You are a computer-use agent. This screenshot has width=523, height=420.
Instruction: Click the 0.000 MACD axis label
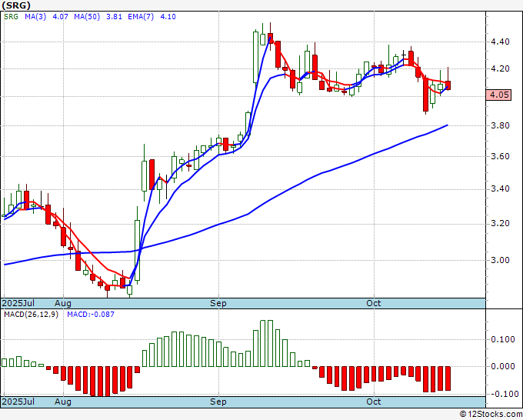point(503,366)
